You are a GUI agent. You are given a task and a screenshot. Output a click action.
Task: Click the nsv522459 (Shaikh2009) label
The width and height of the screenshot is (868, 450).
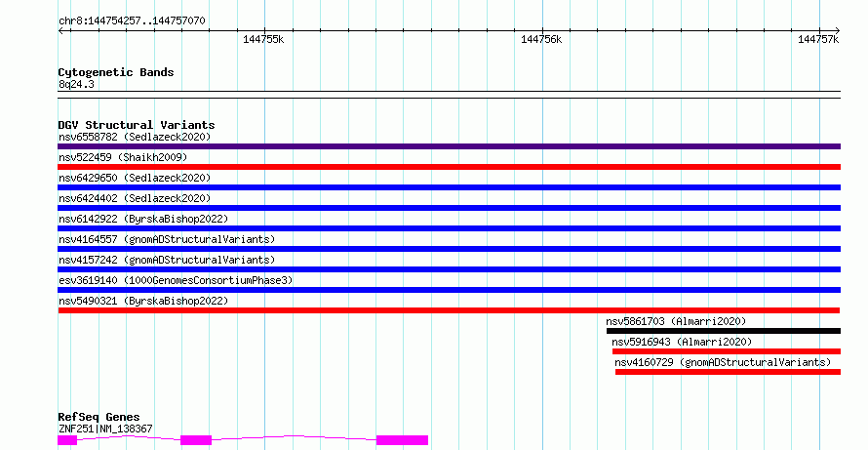[123, 157]
